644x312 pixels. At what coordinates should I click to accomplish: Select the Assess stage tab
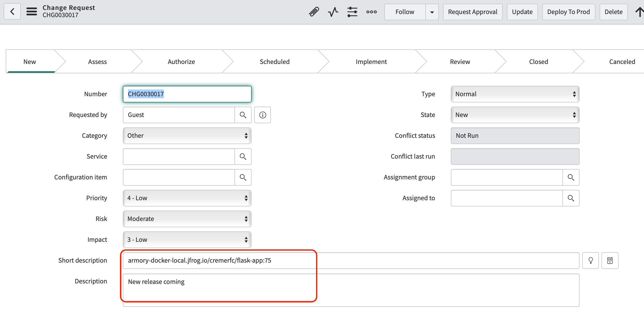pos(97,62)
